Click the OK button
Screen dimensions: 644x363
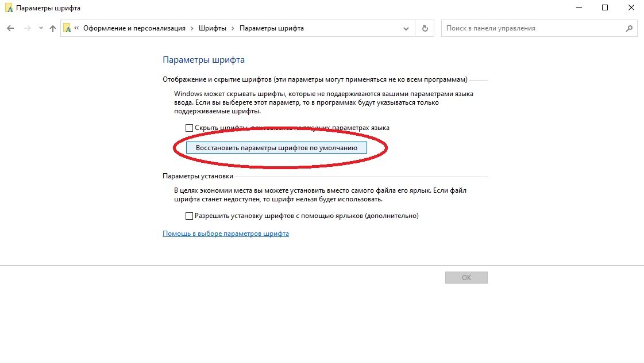(466, 277)
